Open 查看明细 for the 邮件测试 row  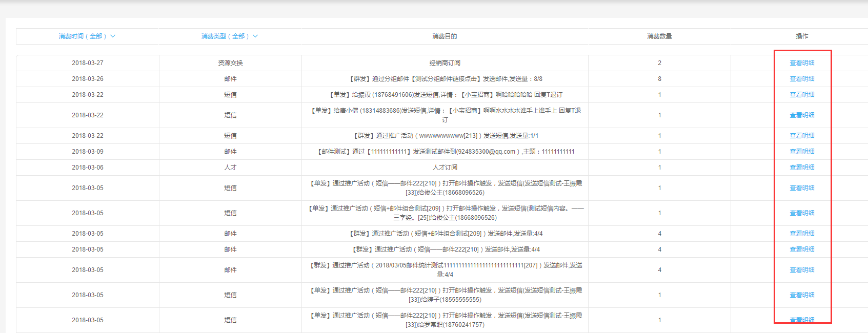coord(802,152)
